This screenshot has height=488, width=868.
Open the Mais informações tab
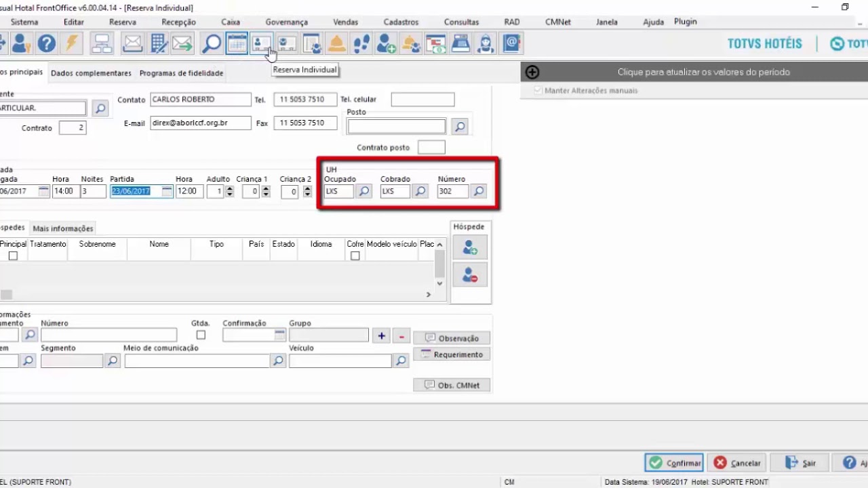tap(63, 228)
